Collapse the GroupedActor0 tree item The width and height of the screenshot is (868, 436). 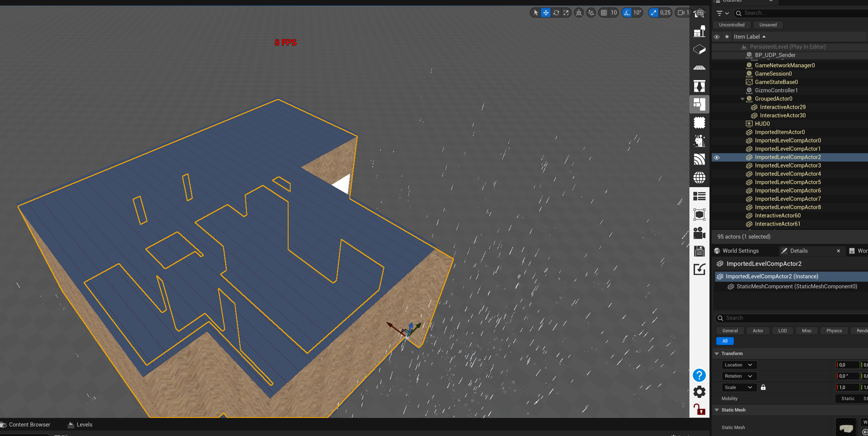click(x=742, y=99)
